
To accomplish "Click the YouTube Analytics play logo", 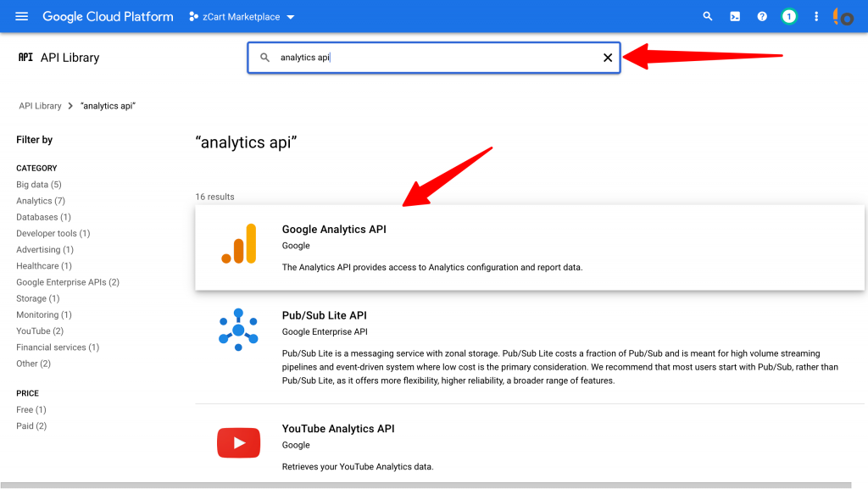I will click(x=238, y=442).
